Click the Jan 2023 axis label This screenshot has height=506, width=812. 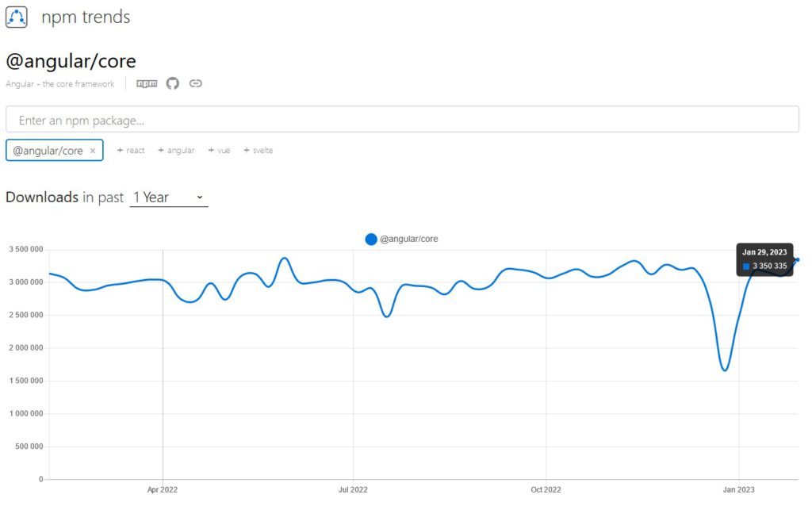738,489
